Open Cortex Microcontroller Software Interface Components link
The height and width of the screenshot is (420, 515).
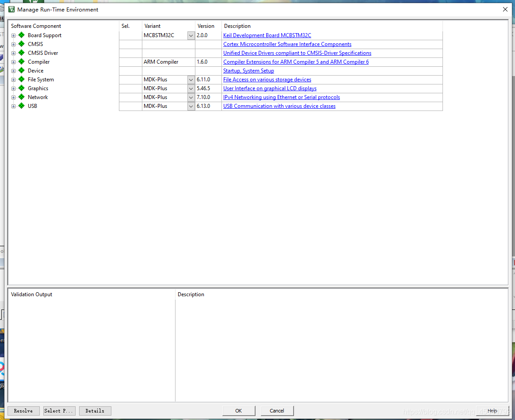point(287,44)
